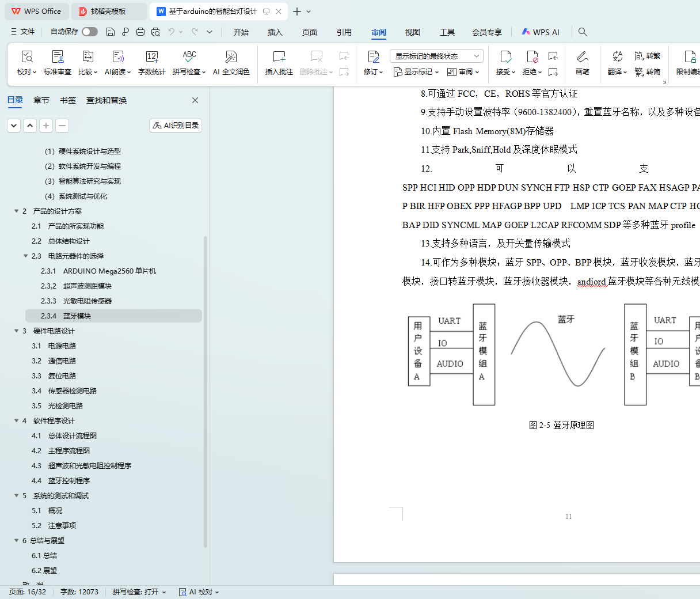The height and width of the screenshot is (599, 700).
Task: Collapse the 硬件电路设计 tree node
Action: coord(17,331)
